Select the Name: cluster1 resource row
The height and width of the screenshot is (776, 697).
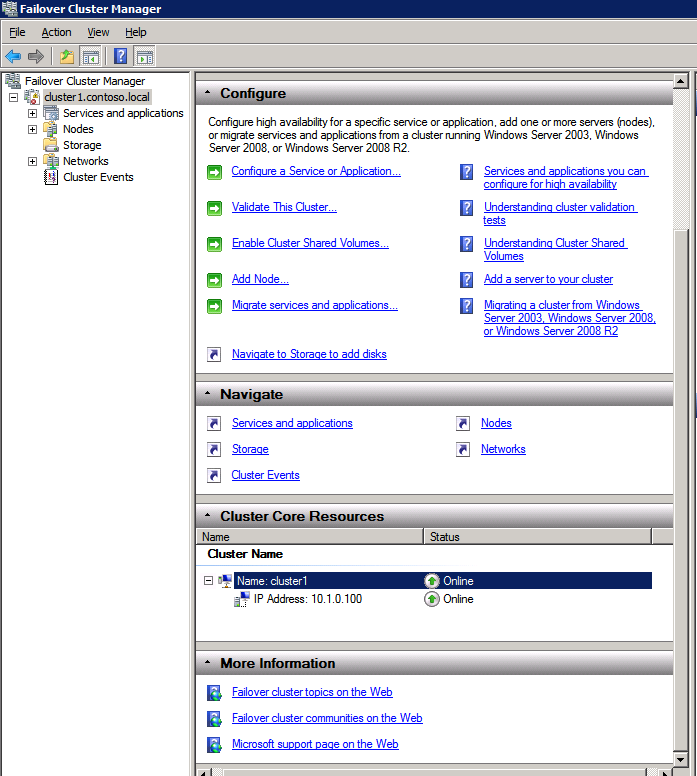[443, 581]
